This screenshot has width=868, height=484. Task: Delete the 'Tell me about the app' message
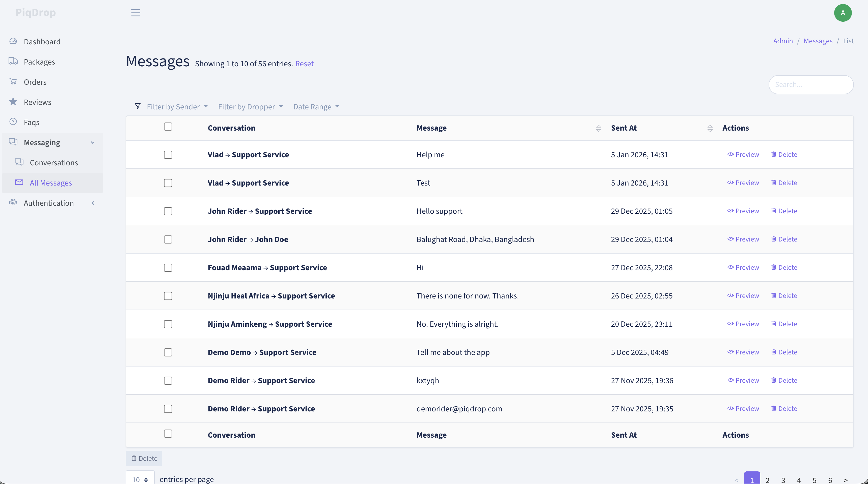pyautogui.click(x=784, y=352)
